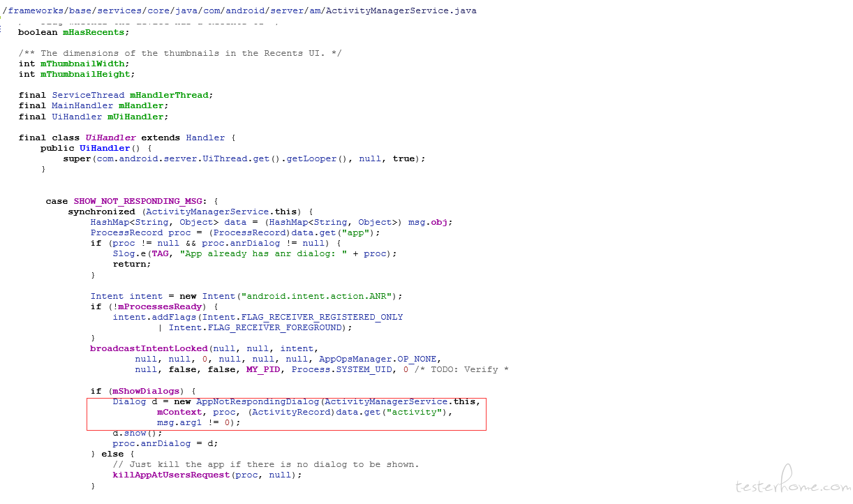853x504 pixels.
Task: Select the mContext argument
Action: click(180, 412)
